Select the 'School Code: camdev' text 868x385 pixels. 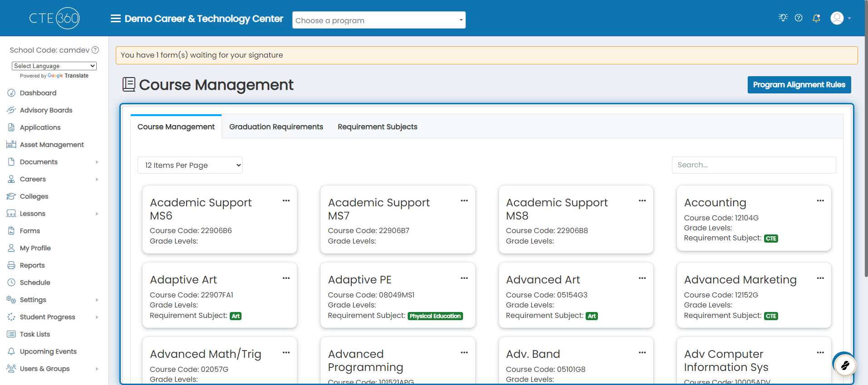tap(49, 50)
